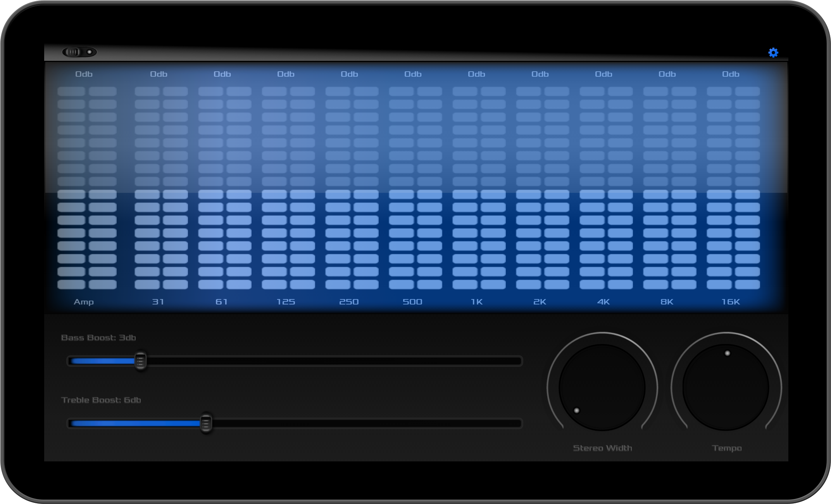Click the 500 Hz band column
The width and height of the screenshot is (831, 504).
click(x=415, y=188)
